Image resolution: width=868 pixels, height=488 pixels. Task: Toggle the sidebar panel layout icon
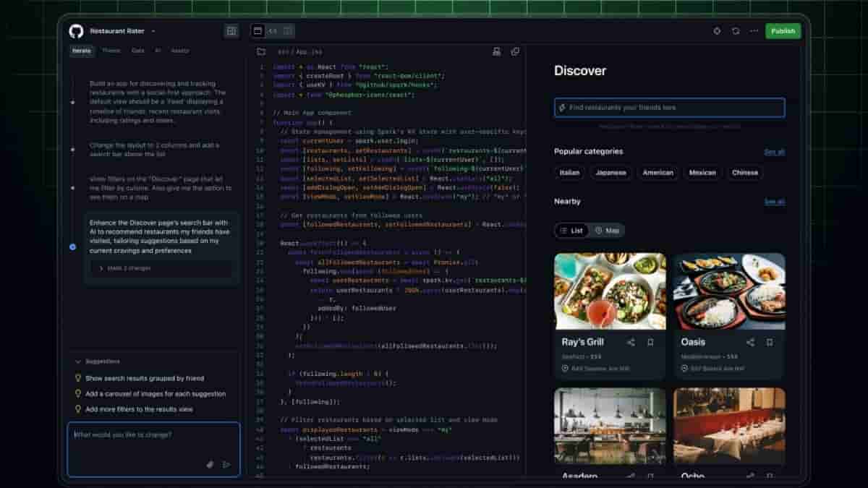pos(231,31)
